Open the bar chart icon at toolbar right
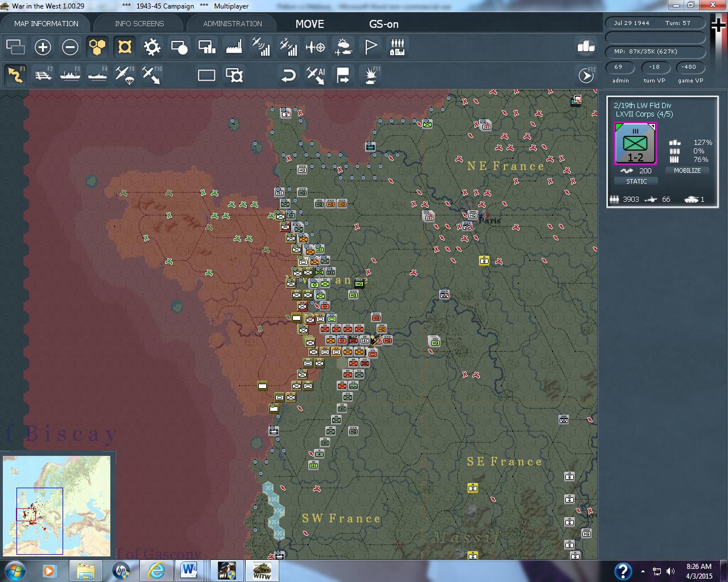Screen dimensions: 728x582 pyautogui.click(x=586, y=47)
